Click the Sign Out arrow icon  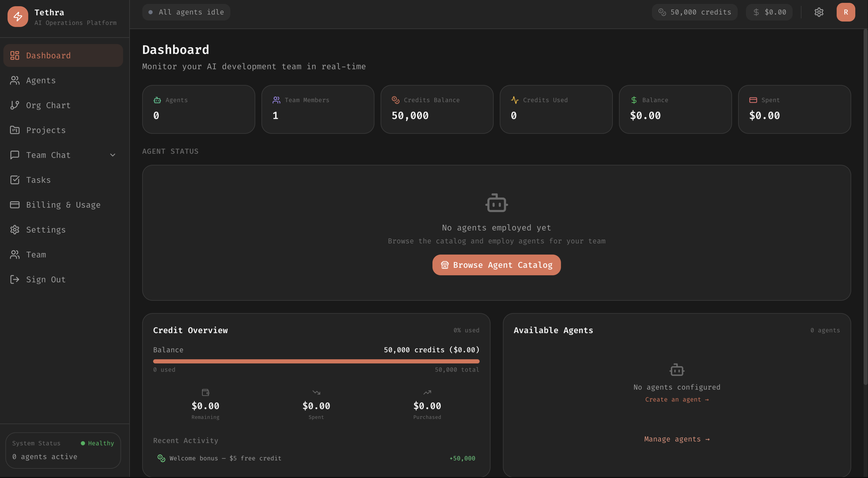[14, 279]
